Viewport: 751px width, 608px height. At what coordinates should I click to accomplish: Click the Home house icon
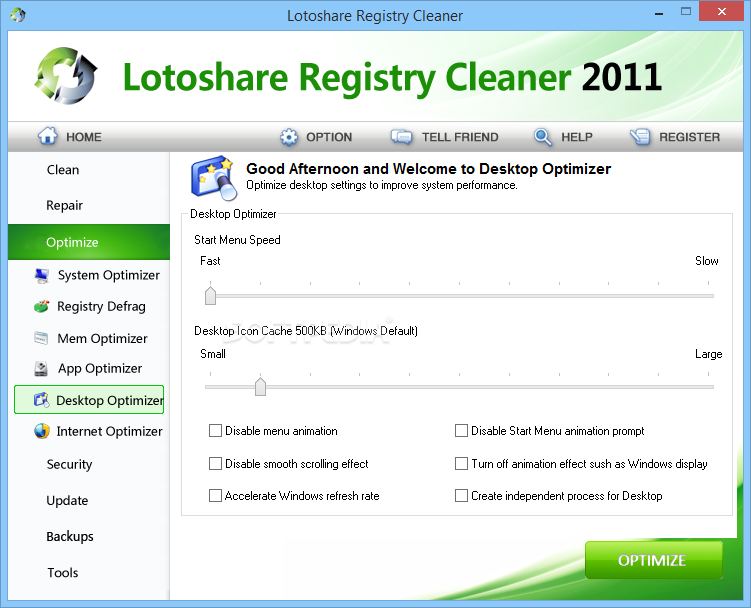click(48, 136)
